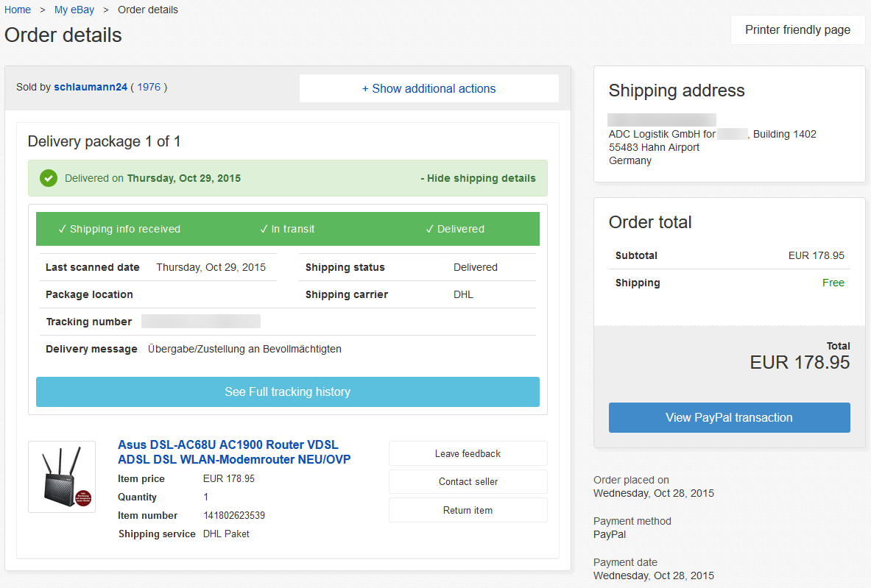Click the blurred tracking number value

[x=201, y=322]
